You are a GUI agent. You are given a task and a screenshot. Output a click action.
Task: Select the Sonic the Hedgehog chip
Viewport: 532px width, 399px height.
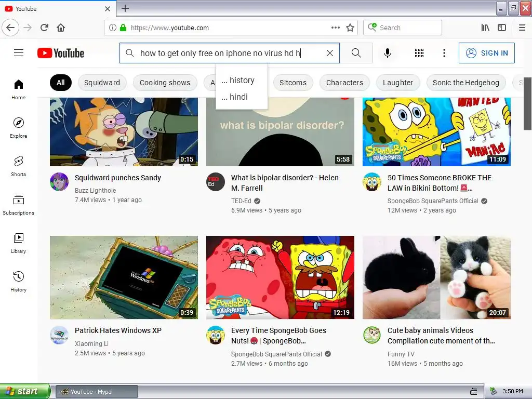[466, 83]
